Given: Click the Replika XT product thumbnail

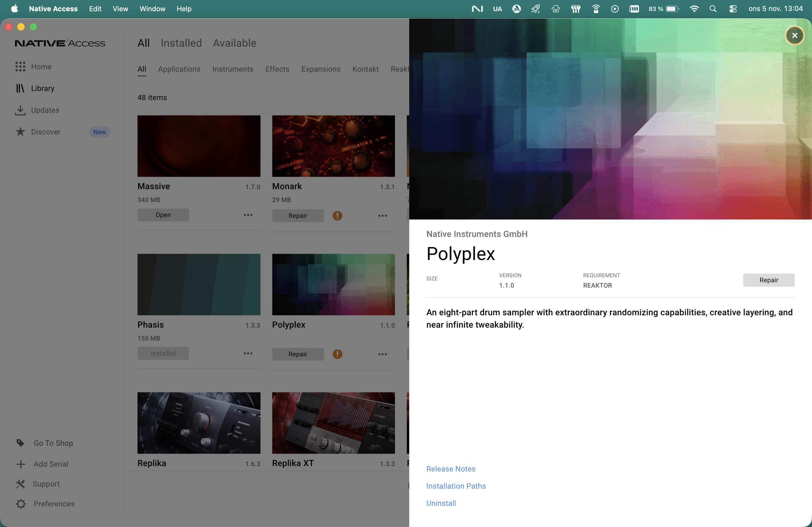Looking at the screenshot, I should pos(333,423).
